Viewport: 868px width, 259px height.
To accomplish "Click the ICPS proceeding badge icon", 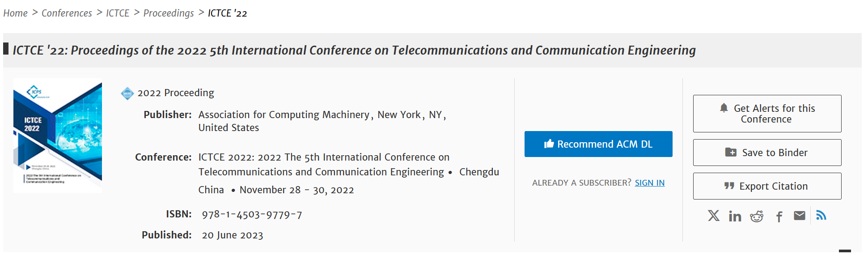I will pos(127,93).
